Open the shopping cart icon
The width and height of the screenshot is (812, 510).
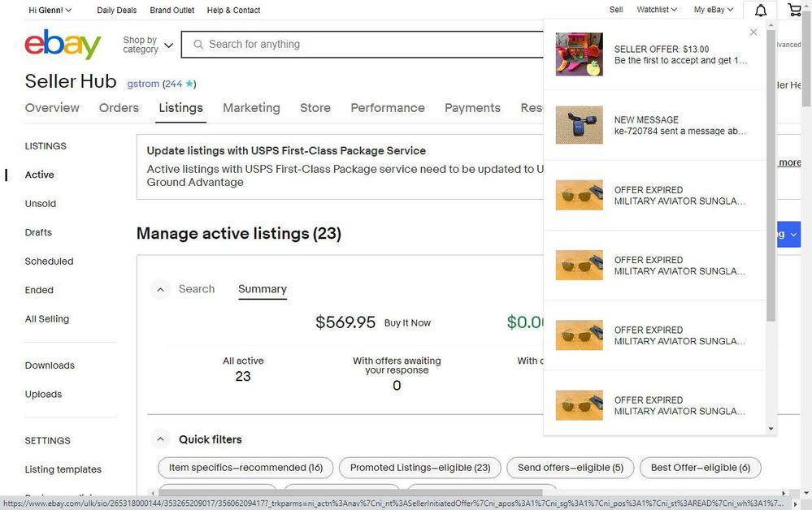point(794,10)
